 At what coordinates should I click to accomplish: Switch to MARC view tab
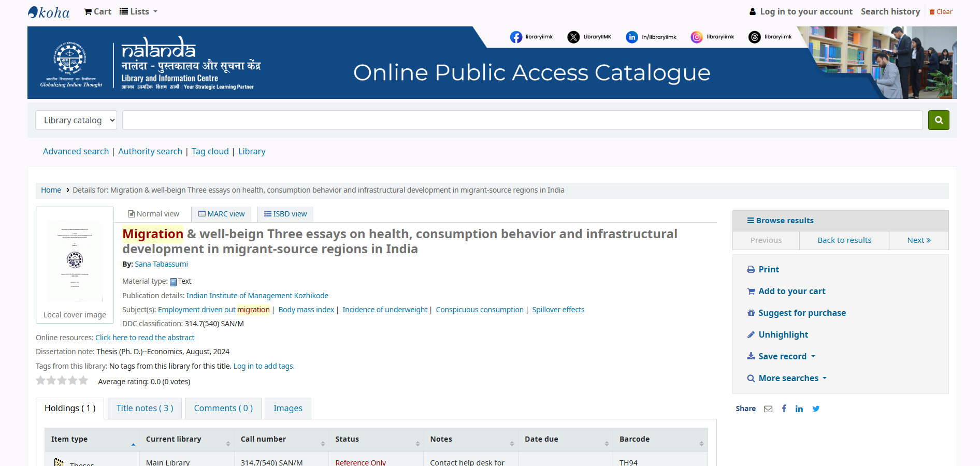pyautogui.click(x=221, y=214)
